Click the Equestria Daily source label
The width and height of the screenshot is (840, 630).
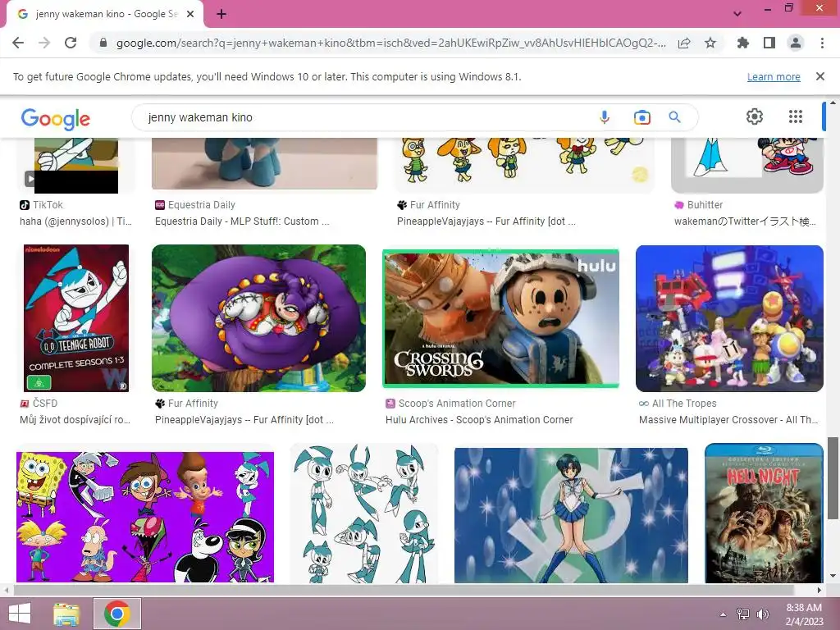(x=195, y=204)
